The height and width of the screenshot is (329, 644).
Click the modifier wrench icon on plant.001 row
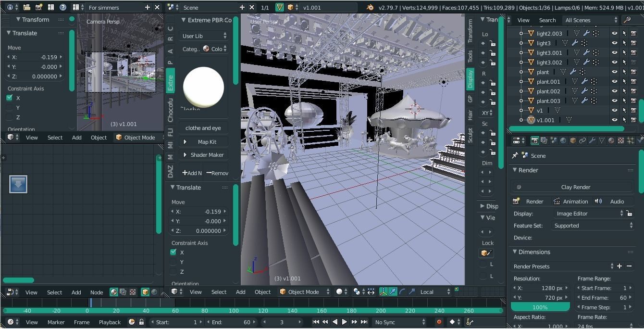click(x=584, y=82)
